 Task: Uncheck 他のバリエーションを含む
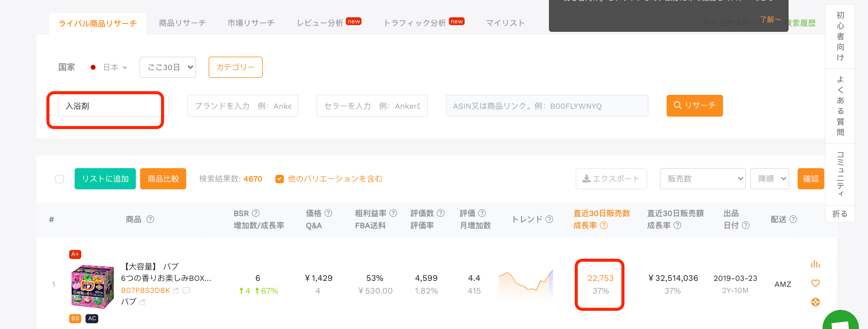coord(279,179)
